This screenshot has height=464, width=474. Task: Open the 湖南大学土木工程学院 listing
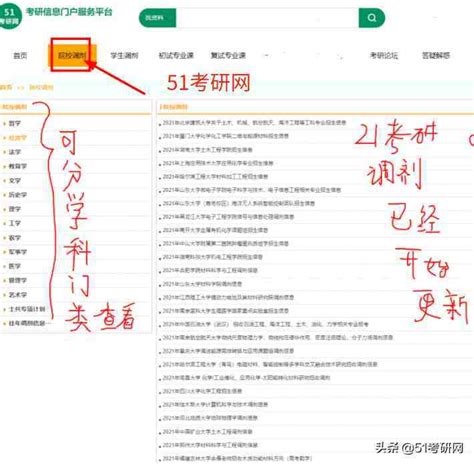[207, 150]
